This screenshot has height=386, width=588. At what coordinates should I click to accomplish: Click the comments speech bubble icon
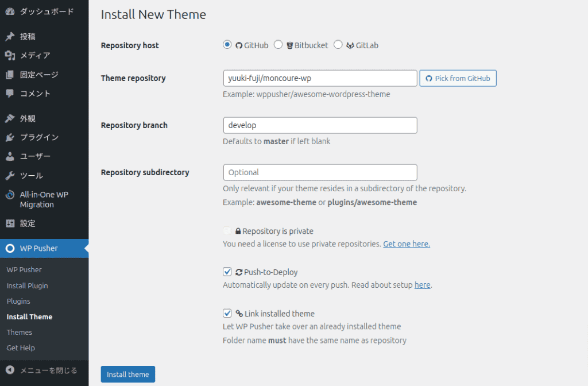10,94
